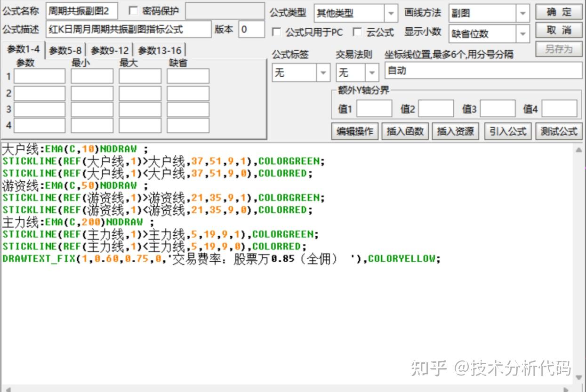Viewport: 586px width, 392px height.
Task: Switch to the 参数1-4 tab
Action: click(x=24, y=49)
